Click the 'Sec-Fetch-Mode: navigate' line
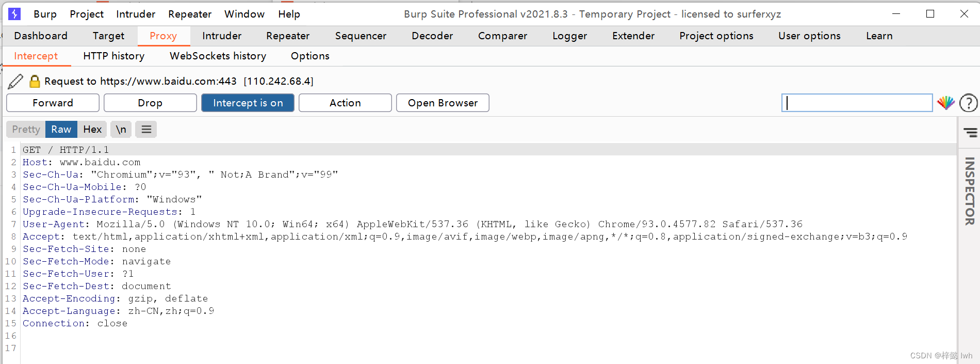 pos(97,261)
